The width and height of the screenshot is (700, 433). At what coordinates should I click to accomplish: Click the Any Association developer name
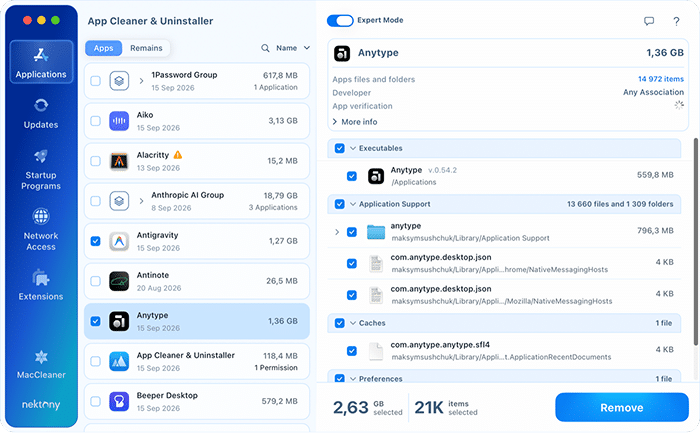click(654, 92)
